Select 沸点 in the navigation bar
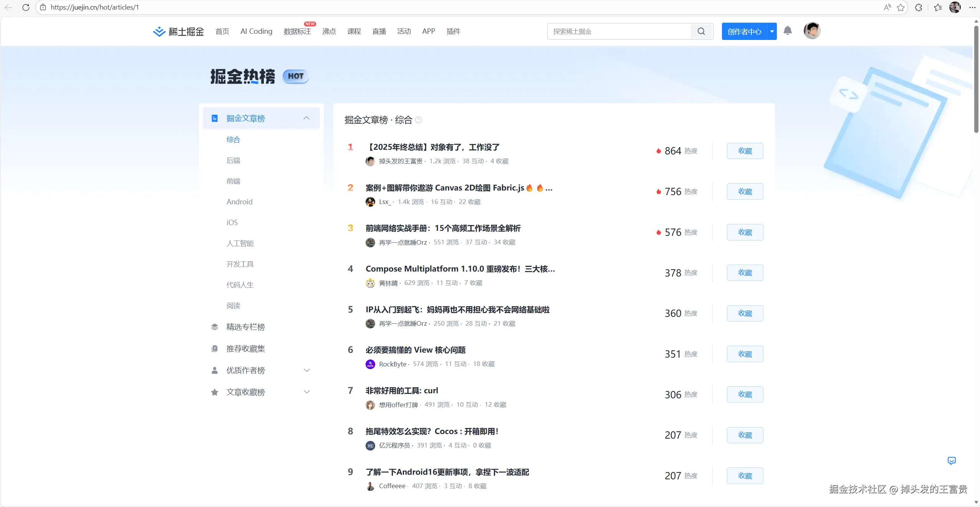 click(328, 31)
